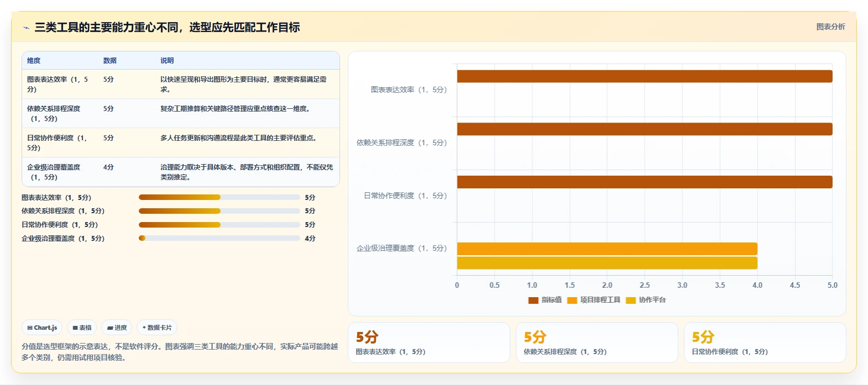
Task: Click the 数据卡片 chip
Action: pos(157,328)
